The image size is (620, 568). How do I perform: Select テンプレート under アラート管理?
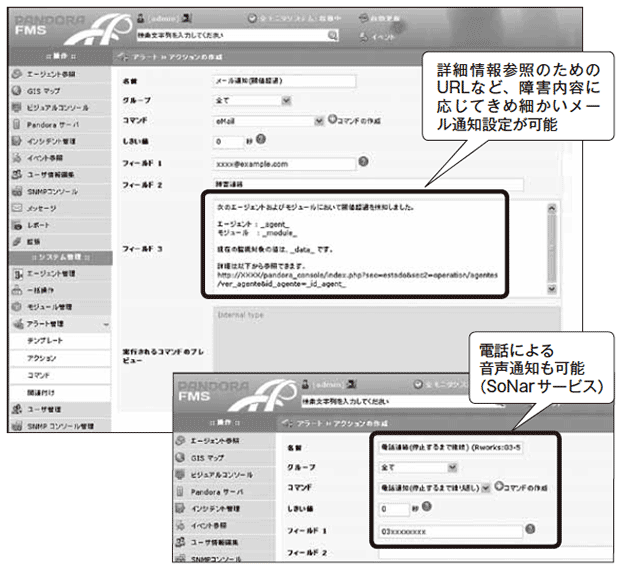tap(59, 341)
